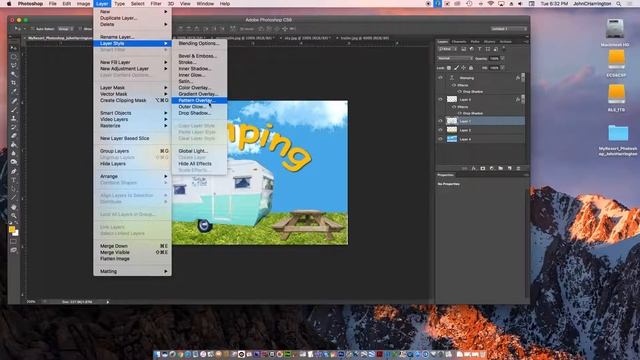Click Add layer mask icon

(482, 168)
